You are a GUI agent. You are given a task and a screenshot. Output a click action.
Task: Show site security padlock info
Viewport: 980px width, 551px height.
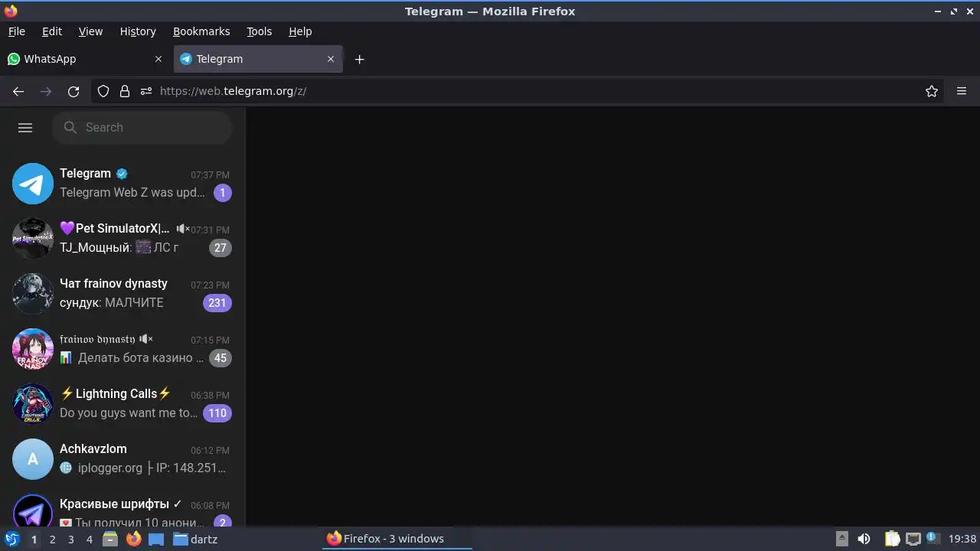click(125, 91)
